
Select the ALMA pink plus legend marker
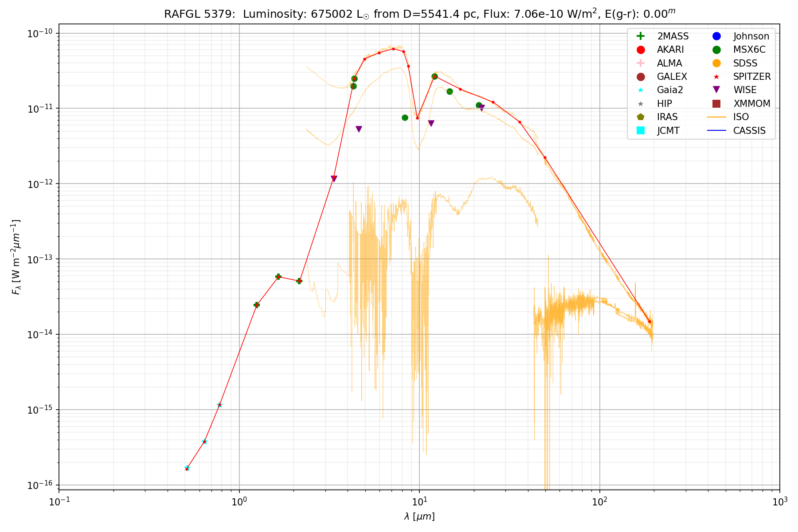(x=640, y=63)
